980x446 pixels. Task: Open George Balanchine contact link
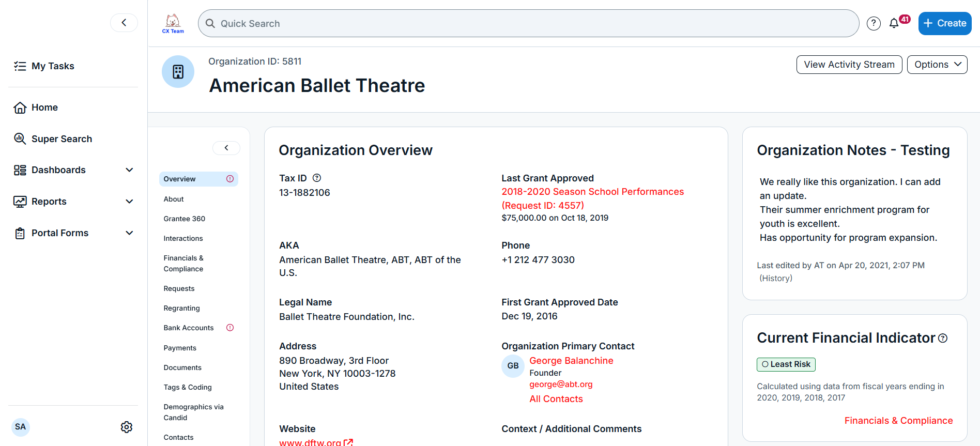(x=571, y=361)
